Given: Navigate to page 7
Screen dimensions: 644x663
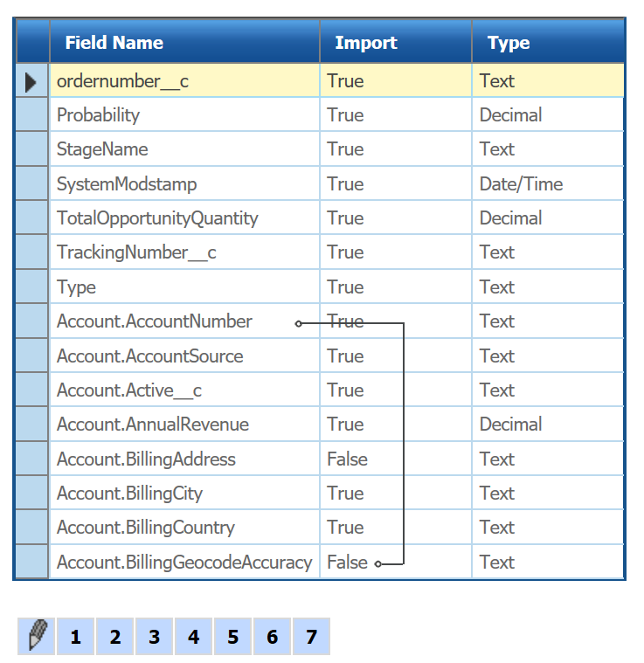Looking at the screenshot, I should 311,637.
